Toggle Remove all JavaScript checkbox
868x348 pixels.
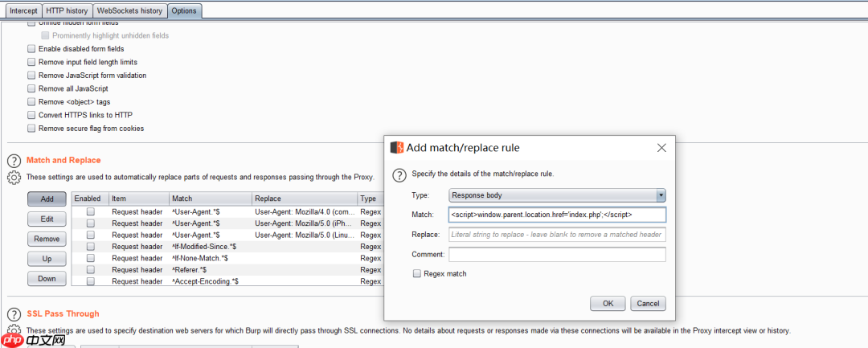pyautogui.click(x=31, y=88)
